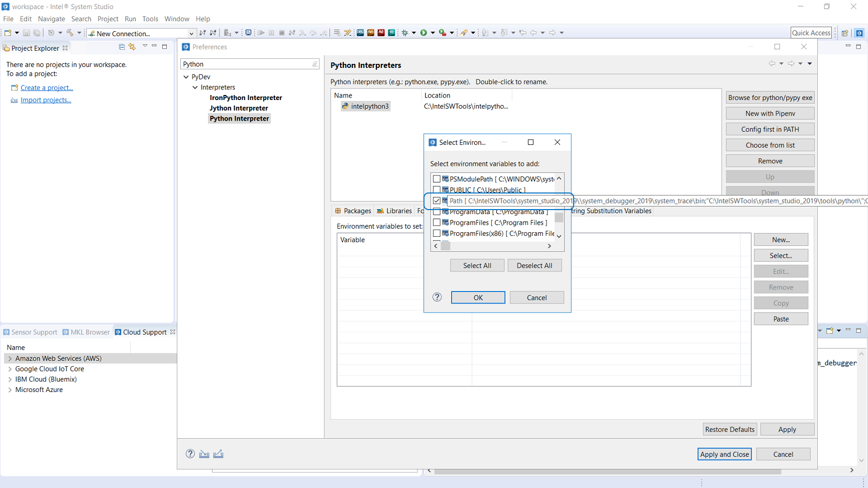Expand Amazon Web Services (AWS) node
Image resolution: width=868 pixels, height=488 pixels.
click(x=10, y=358)
